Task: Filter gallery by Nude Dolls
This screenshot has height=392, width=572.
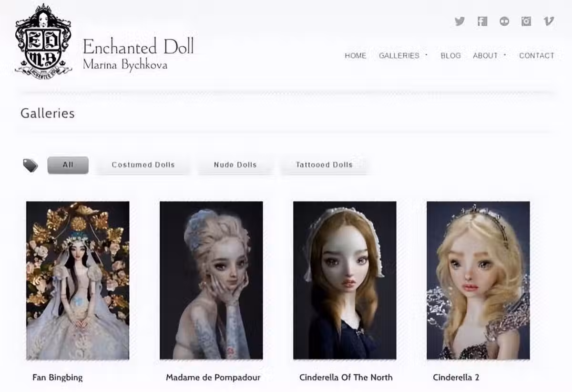Action: pos(235,165)
